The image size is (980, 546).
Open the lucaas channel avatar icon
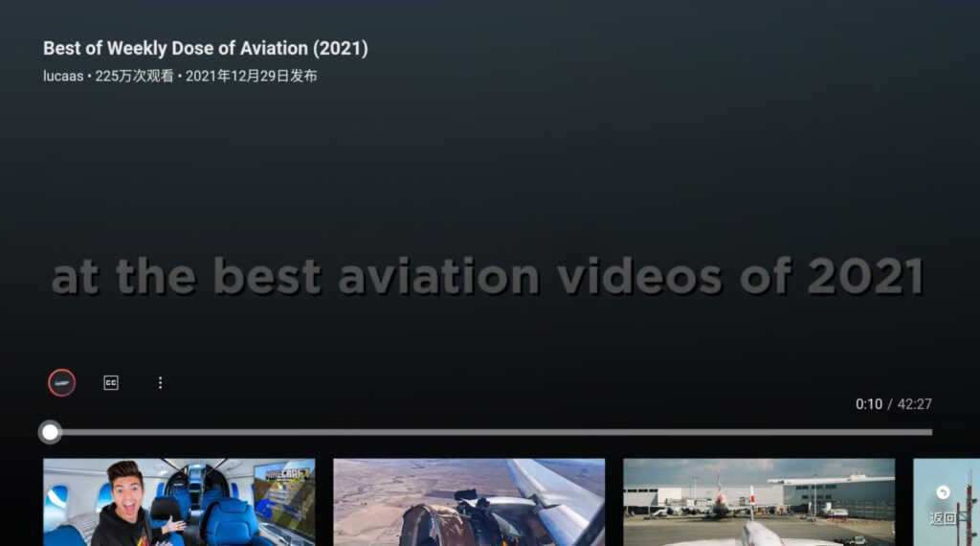[62, 383]
